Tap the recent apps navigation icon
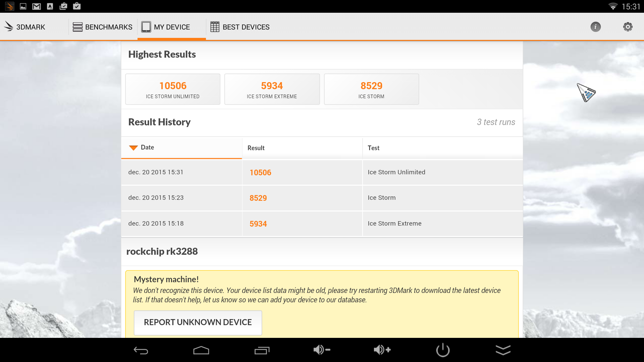The image size is (644, 362). coord(262,350)
